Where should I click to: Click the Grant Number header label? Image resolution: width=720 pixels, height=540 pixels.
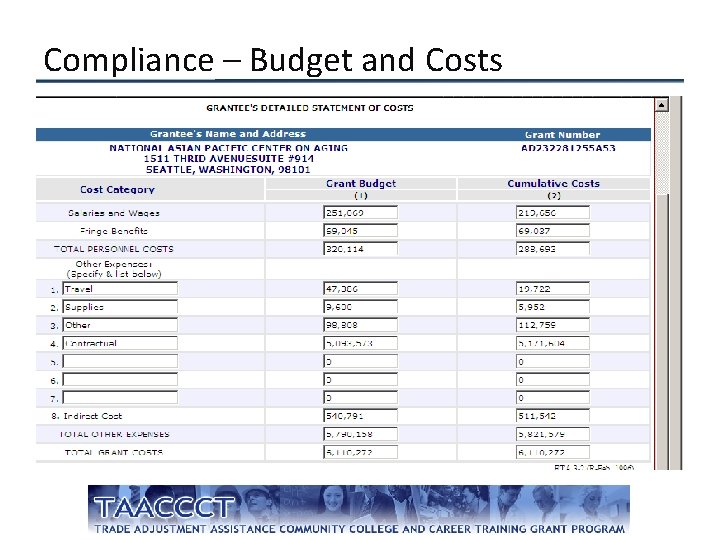(x=562, y=135)
